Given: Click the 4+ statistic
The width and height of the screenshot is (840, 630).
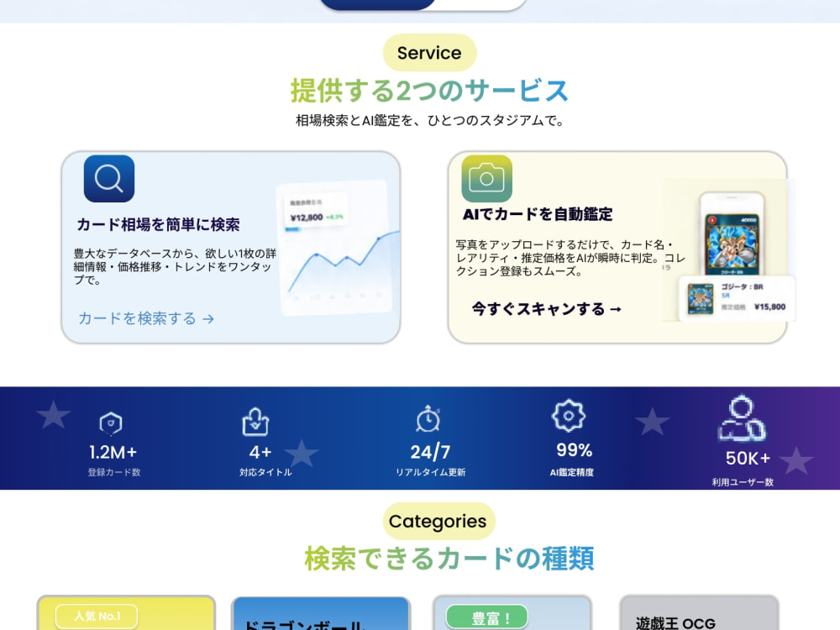Looking at the screenshot, I should tap(260, 452).
